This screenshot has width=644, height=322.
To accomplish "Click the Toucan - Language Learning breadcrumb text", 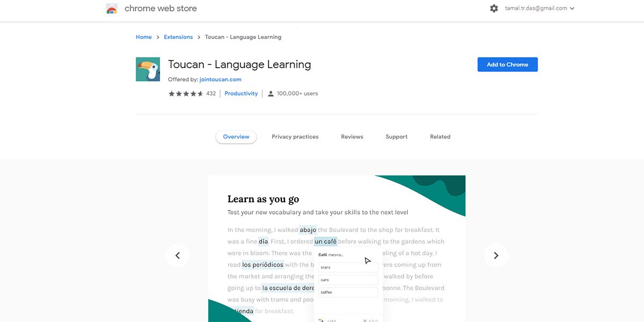I will pos(243,37).
